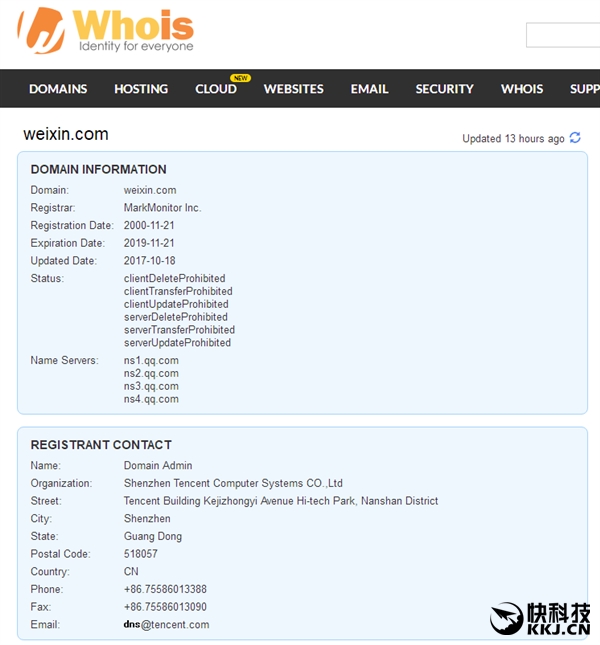Click the clientUpdateProhibited status
Image resolution: width=600 pixels, height=645 pixels.
[176, 304]
